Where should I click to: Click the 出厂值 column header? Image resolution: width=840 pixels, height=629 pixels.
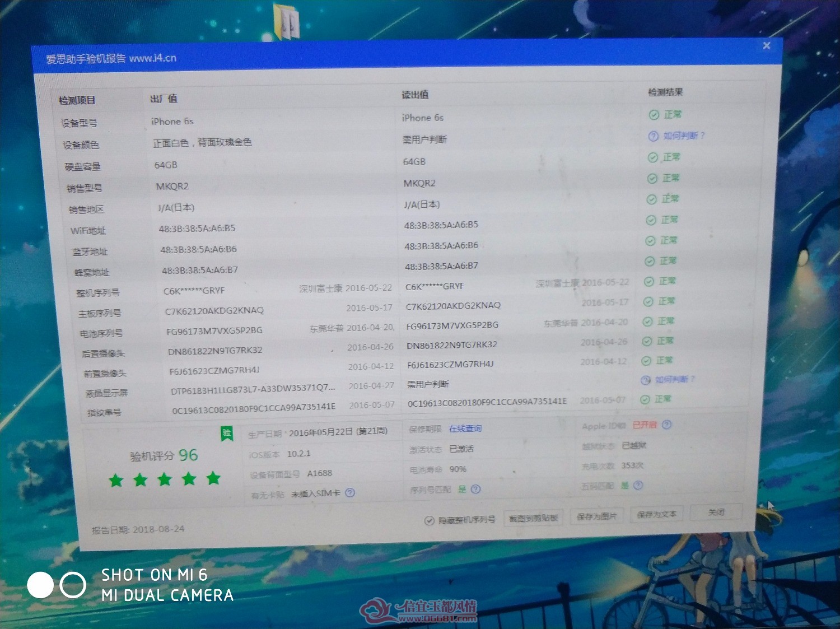[164, 99]
